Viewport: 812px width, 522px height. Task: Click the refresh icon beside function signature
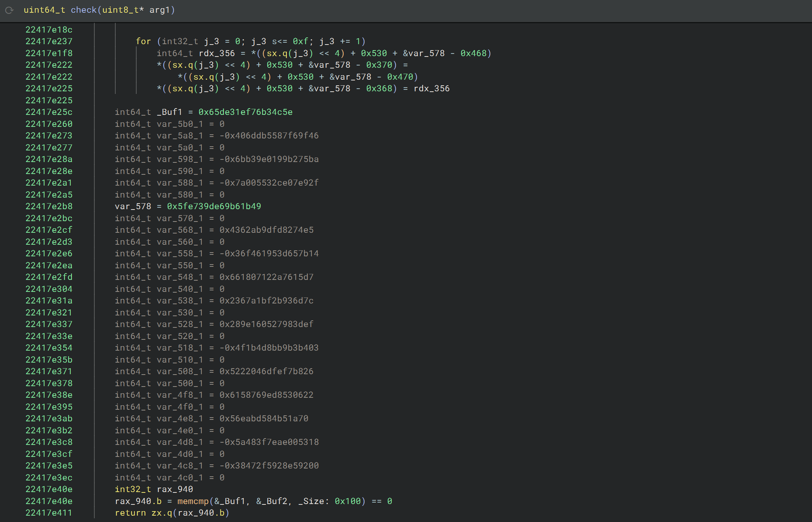9,10
